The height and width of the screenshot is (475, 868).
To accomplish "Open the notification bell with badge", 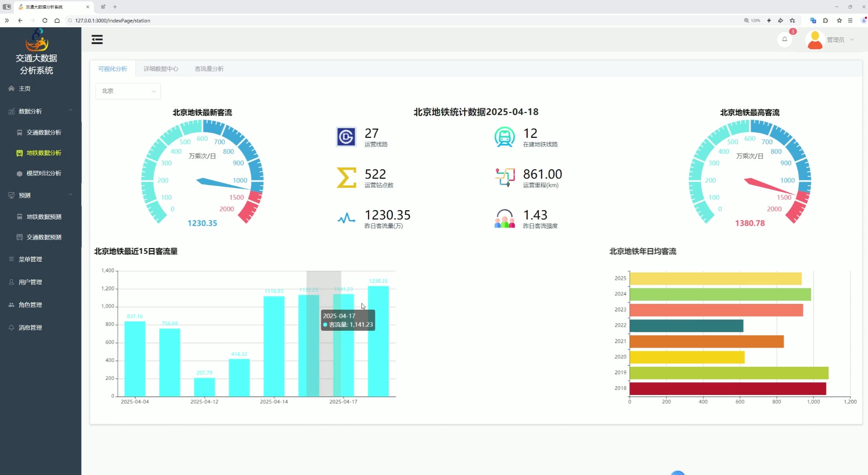I will [784, 40].
